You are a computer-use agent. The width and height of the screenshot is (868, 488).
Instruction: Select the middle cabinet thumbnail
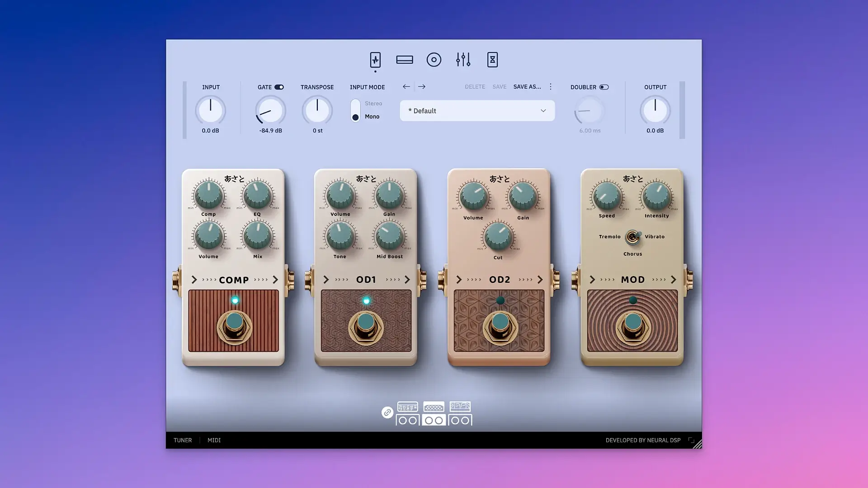click(434, 420)
